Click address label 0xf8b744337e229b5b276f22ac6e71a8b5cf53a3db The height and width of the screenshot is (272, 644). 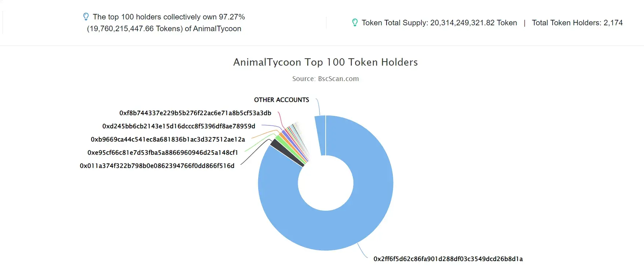point(195,113)
